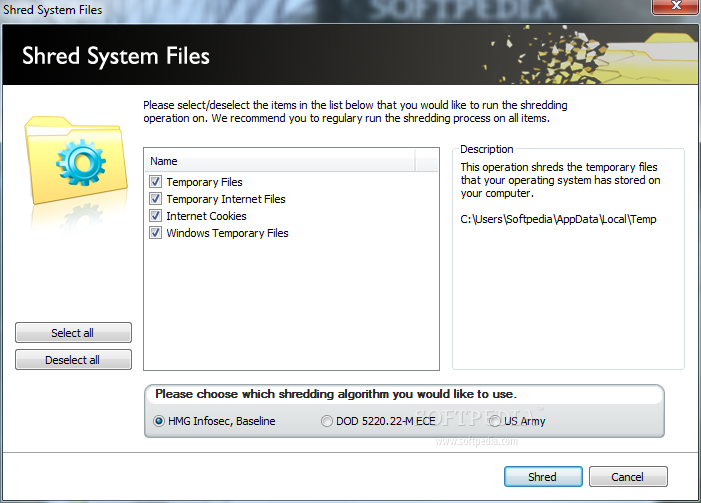Start shredding with the Shred button

(x=543, y=477)
